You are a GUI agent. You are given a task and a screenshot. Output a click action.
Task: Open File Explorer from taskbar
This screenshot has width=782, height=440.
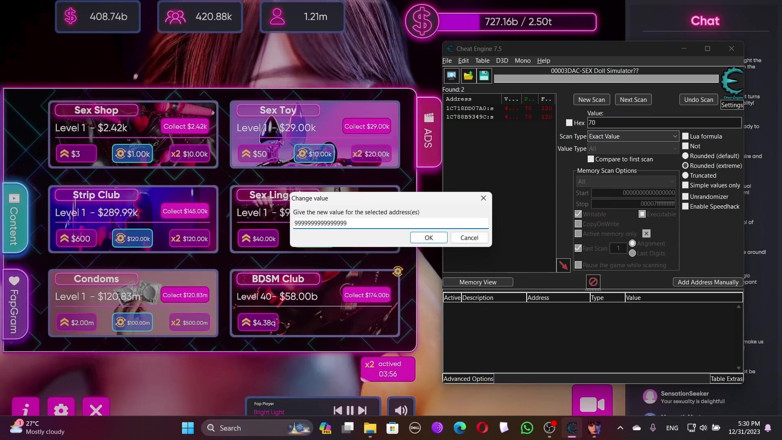click(x=370, y=428)
